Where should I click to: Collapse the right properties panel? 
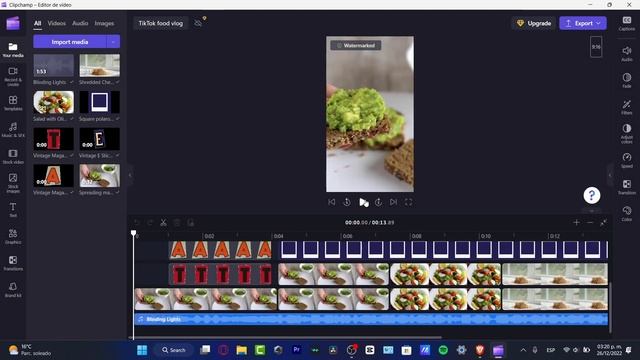click(610, 175)
